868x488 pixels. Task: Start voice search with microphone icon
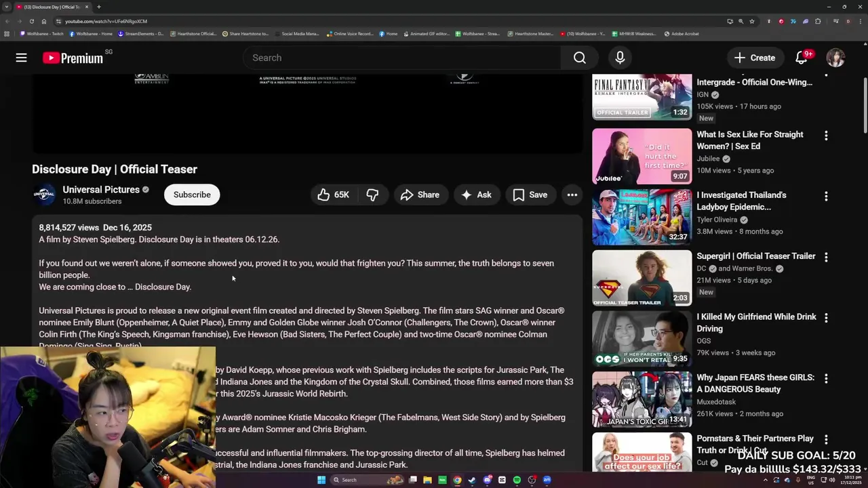620,58
